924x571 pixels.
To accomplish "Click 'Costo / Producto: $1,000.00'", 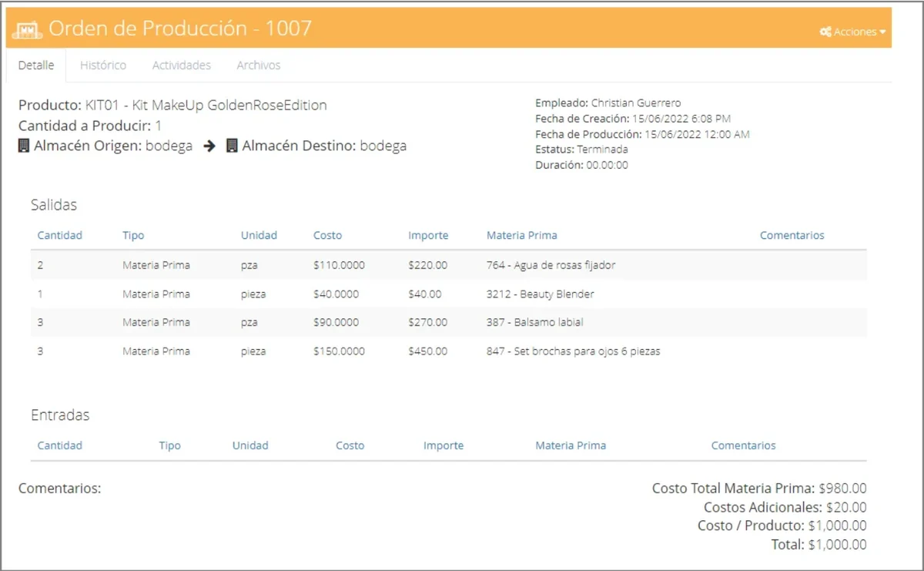I will point(782,526).
